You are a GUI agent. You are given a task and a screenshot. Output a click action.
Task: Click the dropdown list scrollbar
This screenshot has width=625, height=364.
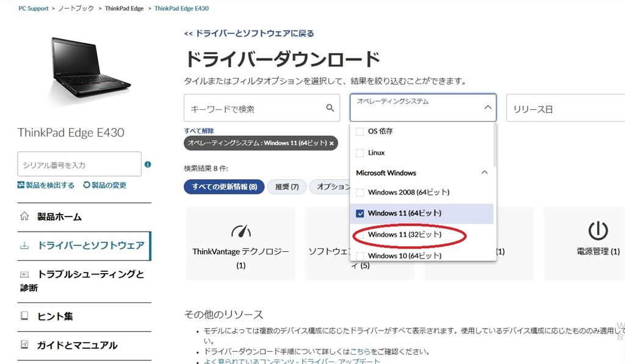[x=494, y=145]
